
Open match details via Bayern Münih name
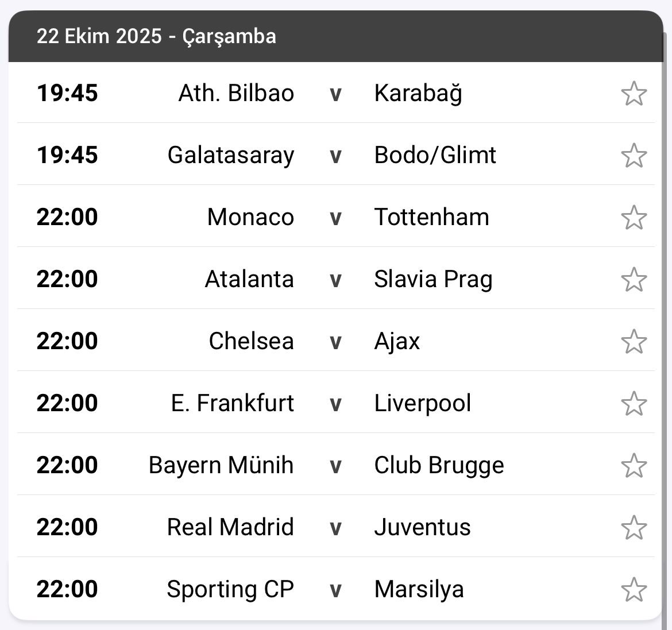(221, 465)
